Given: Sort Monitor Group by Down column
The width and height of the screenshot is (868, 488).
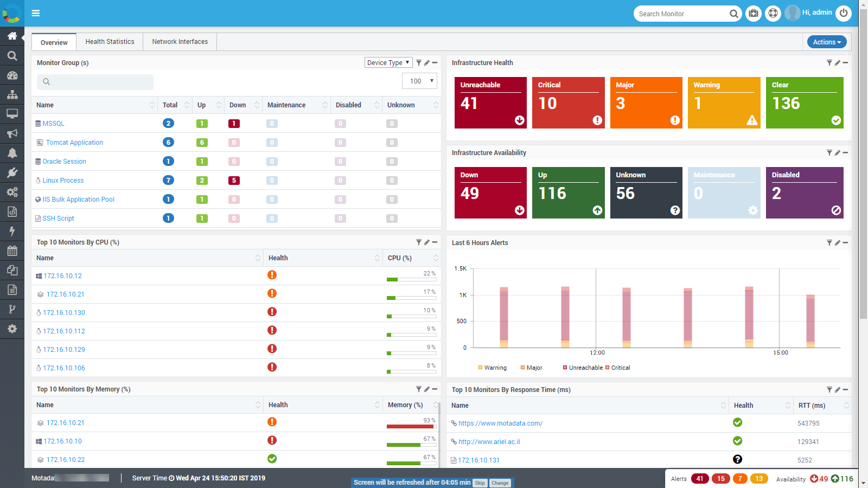Looking at the screenshot, I should [x=244, y=105].
